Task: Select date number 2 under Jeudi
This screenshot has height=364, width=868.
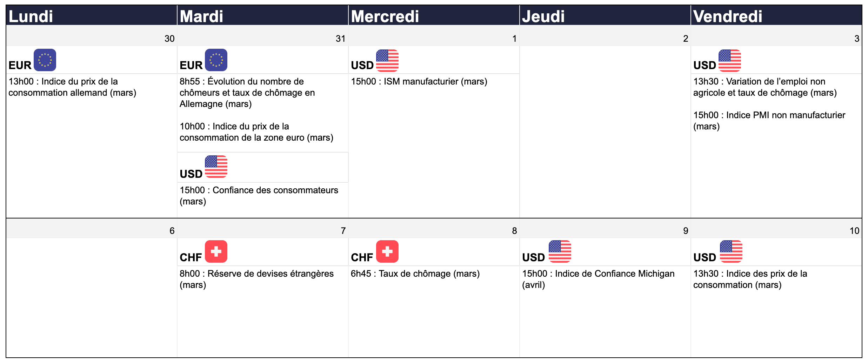Action: click(686, 39)
